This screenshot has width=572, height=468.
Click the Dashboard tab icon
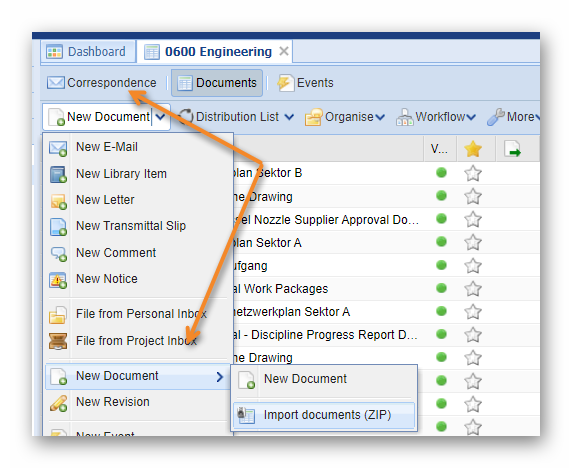(54, 51)
